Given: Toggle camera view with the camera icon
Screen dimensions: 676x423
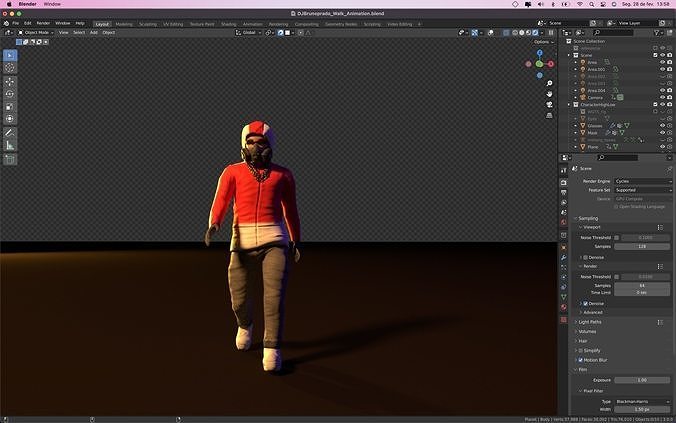Looking at the screenshot, I should click(x=550, y=104).
